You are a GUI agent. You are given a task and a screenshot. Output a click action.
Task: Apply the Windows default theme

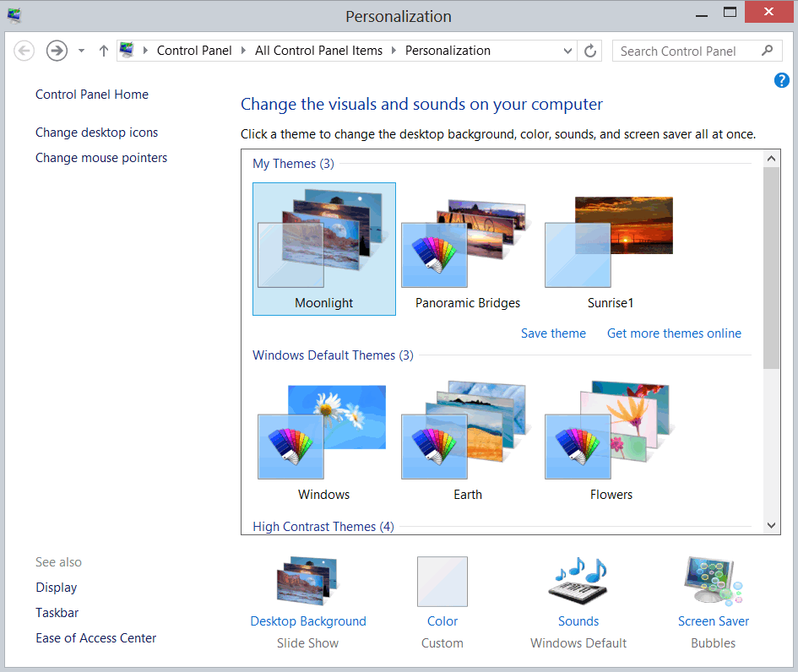click(323, 440)
